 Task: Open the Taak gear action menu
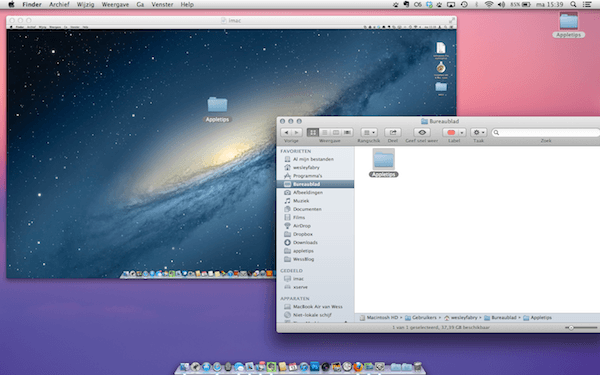478,132
